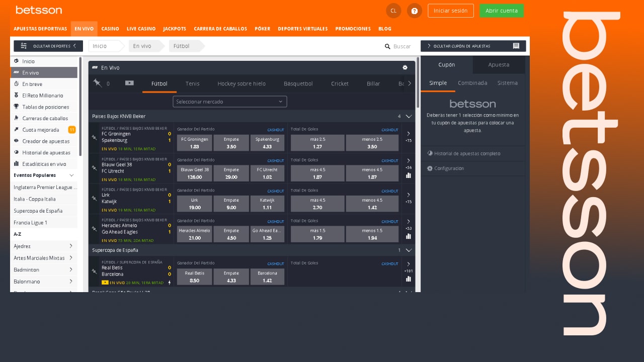644x362 pixels.
Task: Click Tablas de posiciones trophy icon
Action: 16,107
